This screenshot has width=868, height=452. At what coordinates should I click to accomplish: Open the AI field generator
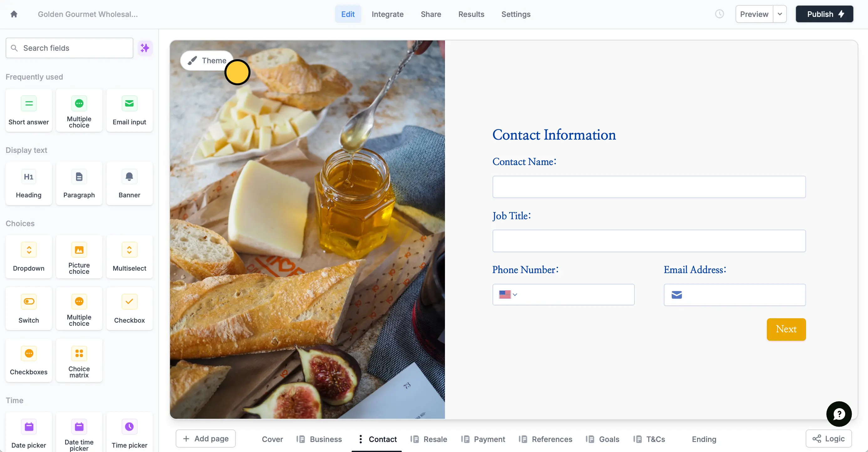coord(145,48)
